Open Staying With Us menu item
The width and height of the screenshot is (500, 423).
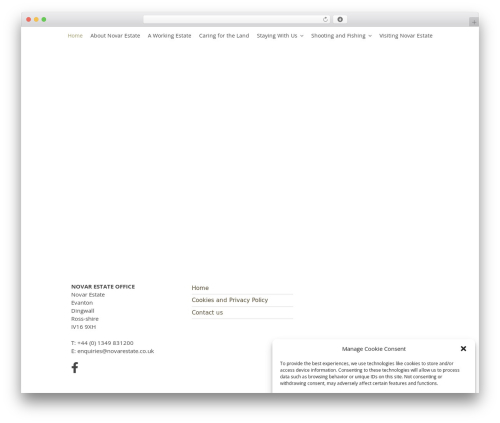[x=277, y=36]
